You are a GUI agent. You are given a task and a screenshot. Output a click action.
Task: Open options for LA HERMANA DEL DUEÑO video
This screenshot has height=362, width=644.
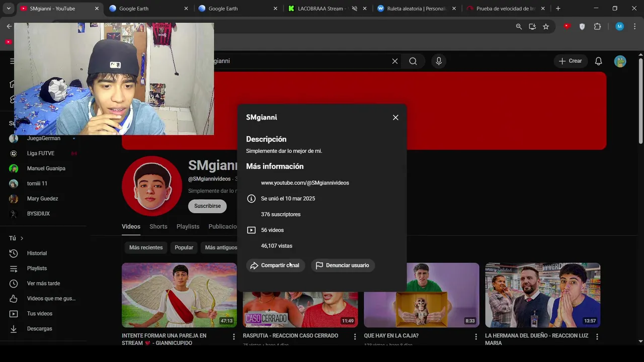(597, 336)
